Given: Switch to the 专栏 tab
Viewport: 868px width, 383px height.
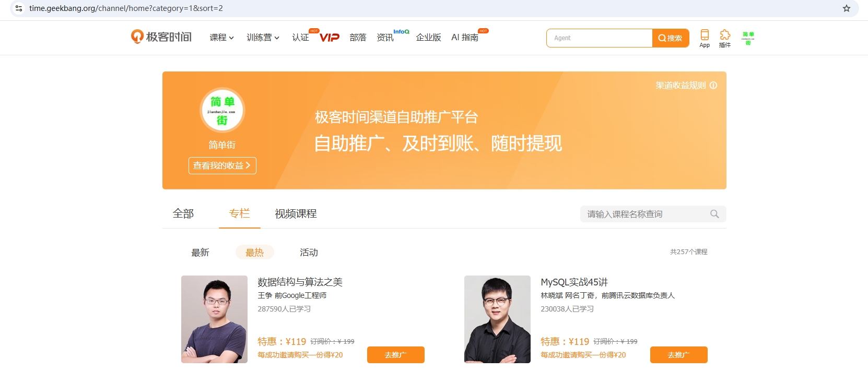Looking at the screenshot, I should pyautogui.click(x=240, y=213).
